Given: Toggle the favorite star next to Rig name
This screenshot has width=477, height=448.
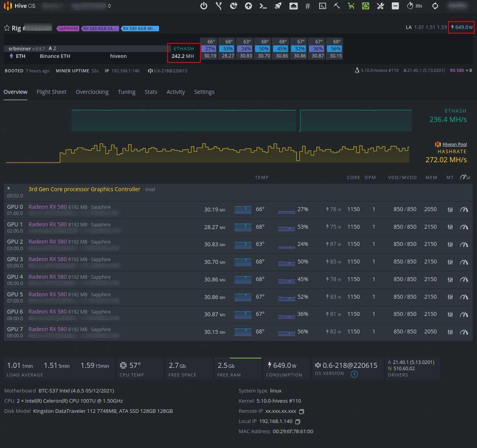Looking at the screenshot, I should (7, 28).
